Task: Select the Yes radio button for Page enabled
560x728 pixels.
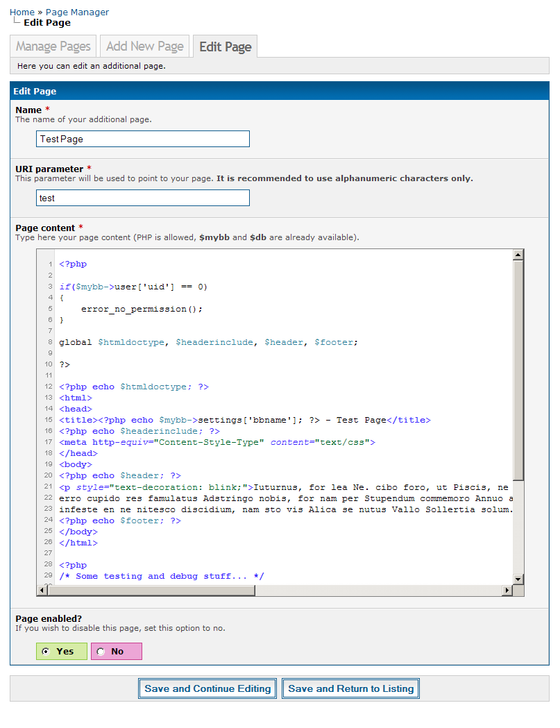Action: tap(46, 652)
